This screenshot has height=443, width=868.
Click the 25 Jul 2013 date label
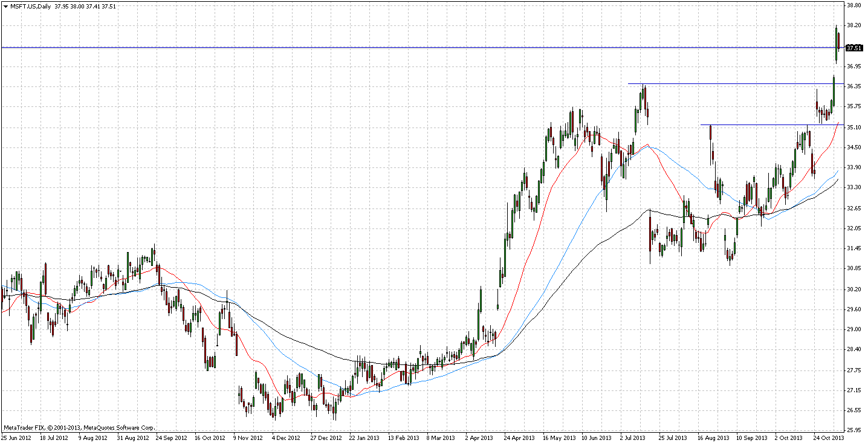coord(673,438)
